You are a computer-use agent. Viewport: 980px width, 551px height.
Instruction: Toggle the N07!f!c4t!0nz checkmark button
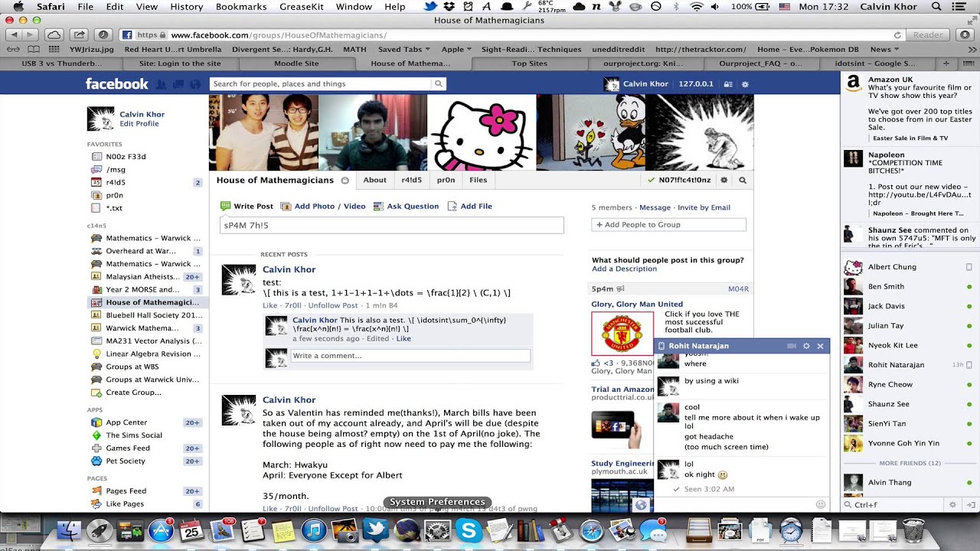point(678,181)
